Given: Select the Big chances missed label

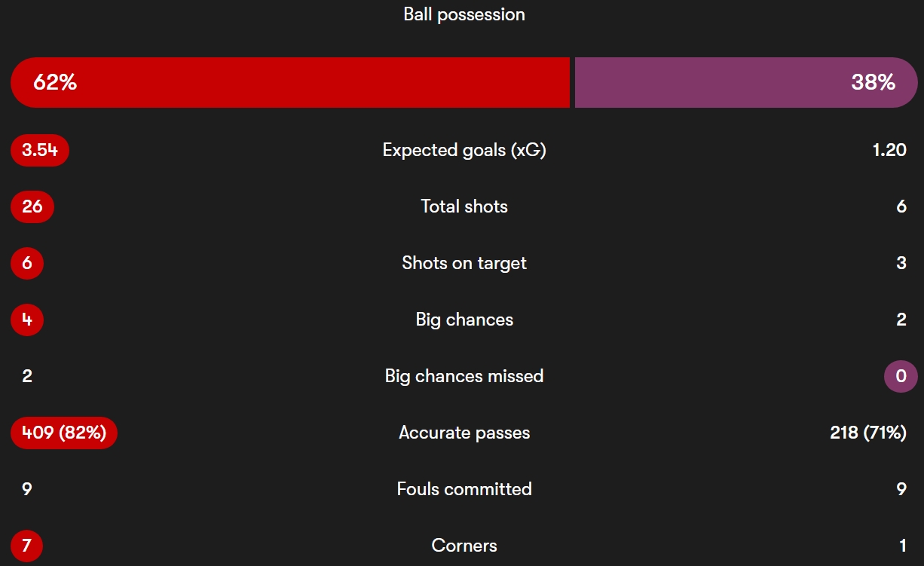Looking at the screenshot, I should [x=464, y=376].
